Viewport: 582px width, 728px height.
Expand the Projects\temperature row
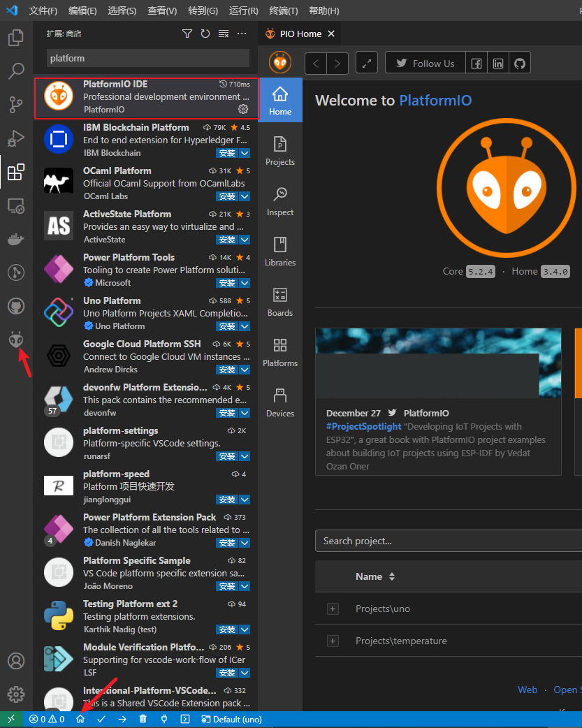coord(333,641)
